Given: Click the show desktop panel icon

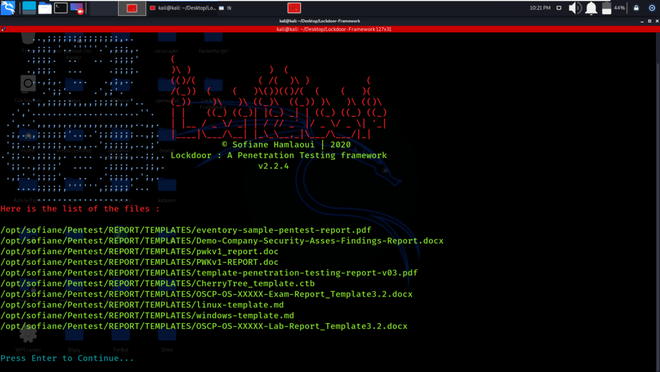Looking at the screenshot, I should click(29, 8).
